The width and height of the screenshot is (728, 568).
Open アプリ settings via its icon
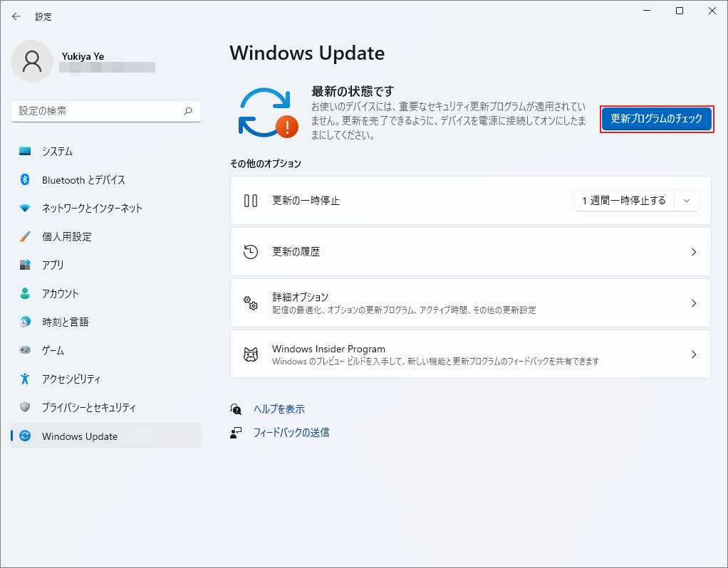point(26,265)
